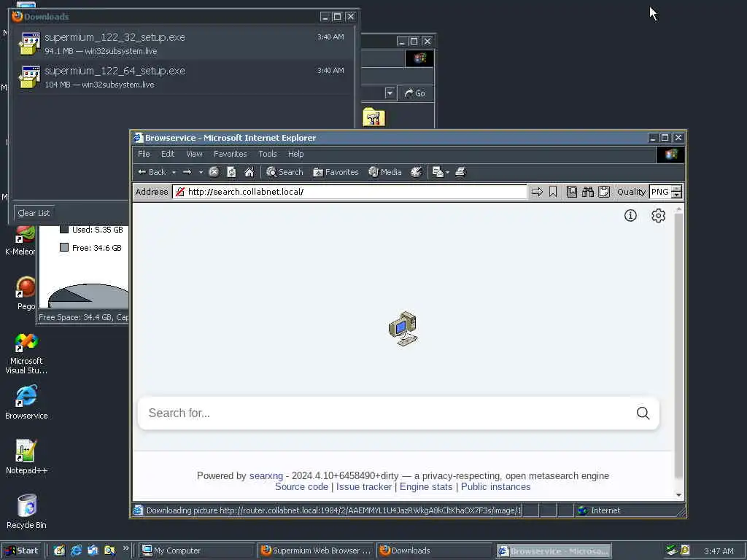Screen dimensions: 747x560
Task: Click the Quality PNG field
Action: (660, 192)
